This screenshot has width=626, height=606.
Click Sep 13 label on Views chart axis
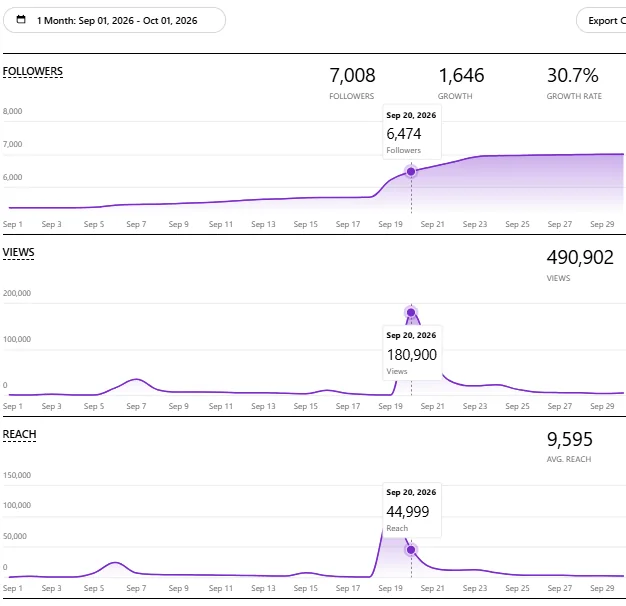pos(263,406)
